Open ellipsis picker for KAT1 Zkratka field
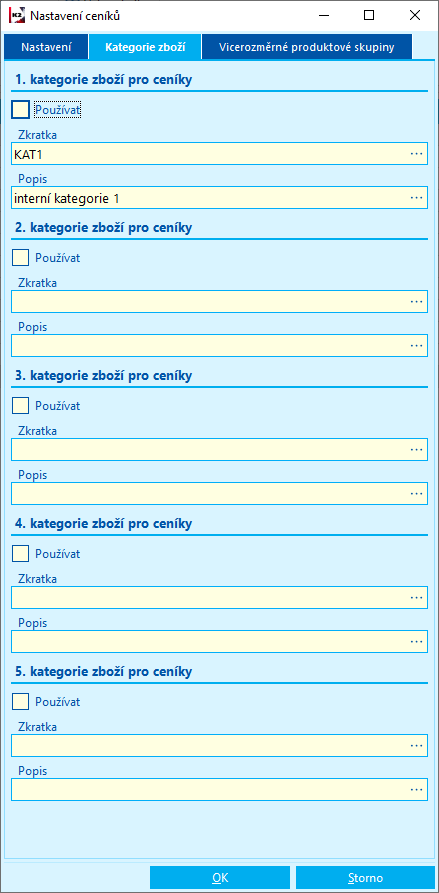 point(416,154)
